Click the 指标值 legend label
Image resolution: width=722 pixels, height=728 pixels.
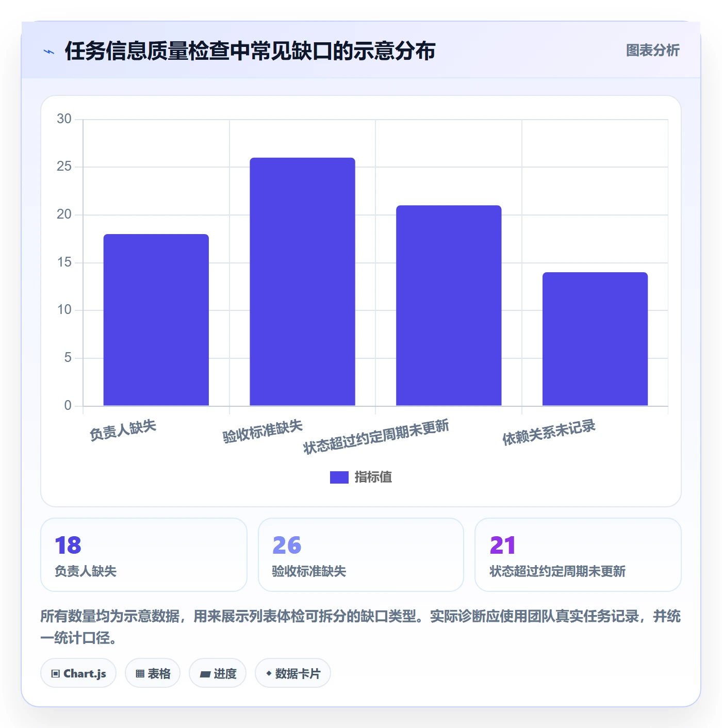click(x=373, y=477)
